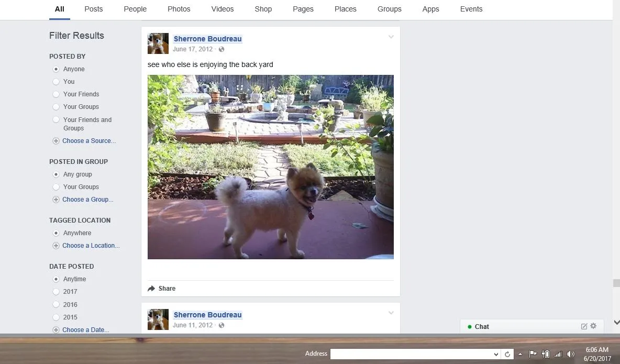Screen dimensions: 620x364
Task: Click new message compose icon in Chat
Action: pos(584,326)
